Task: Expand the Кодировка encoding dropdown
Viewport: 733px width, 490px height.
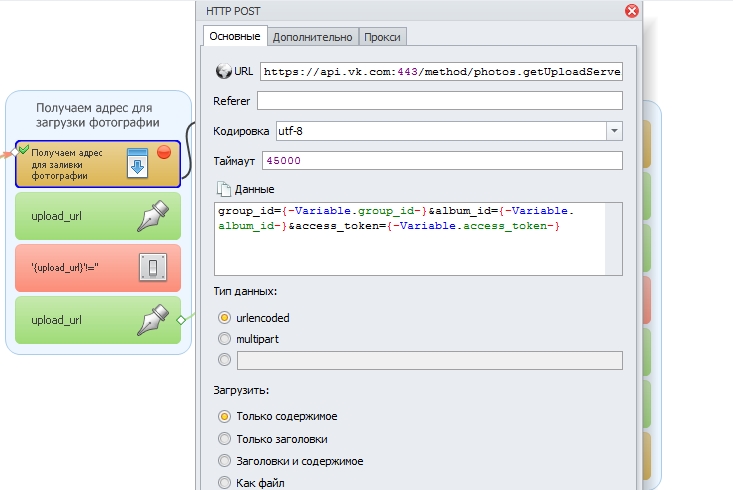Action: tap(613, 131)
